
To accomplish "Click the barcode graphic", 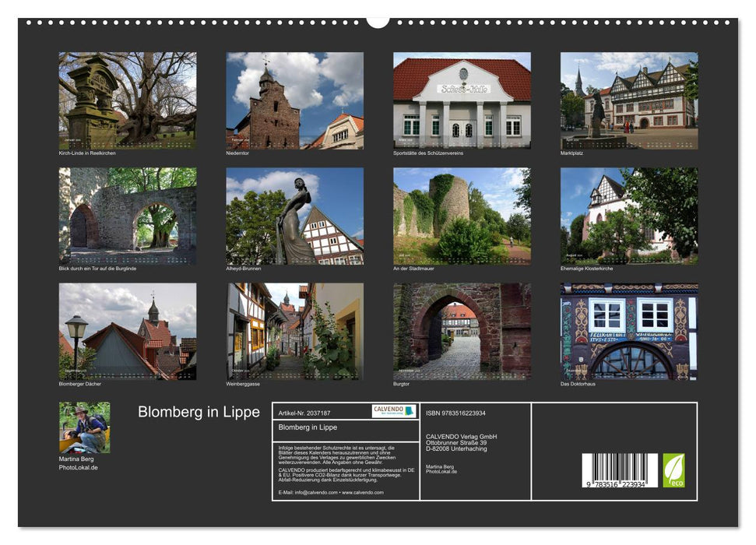I will tap(619, 469).
